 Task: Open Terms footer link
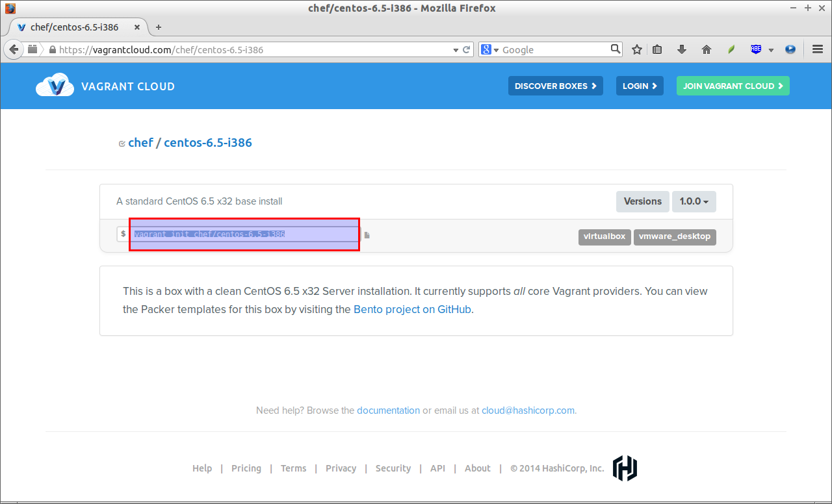[x=293, y=468]
